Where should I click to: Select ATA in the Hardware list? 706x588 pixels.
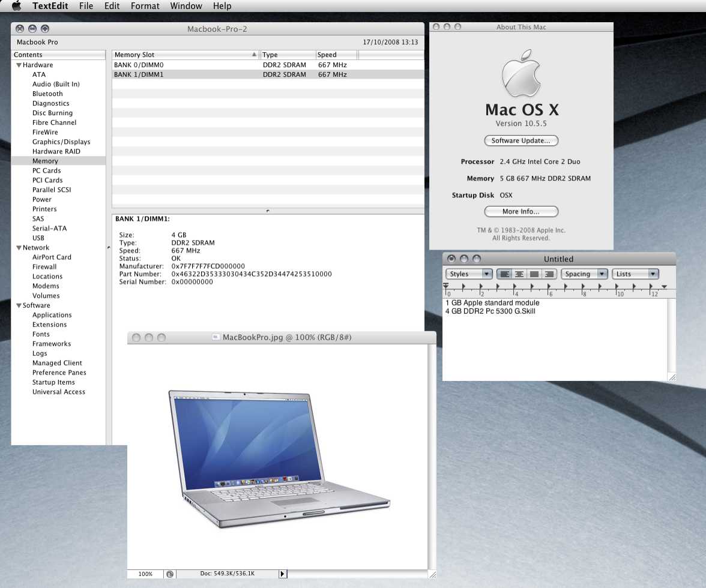[x=38, y=74]
